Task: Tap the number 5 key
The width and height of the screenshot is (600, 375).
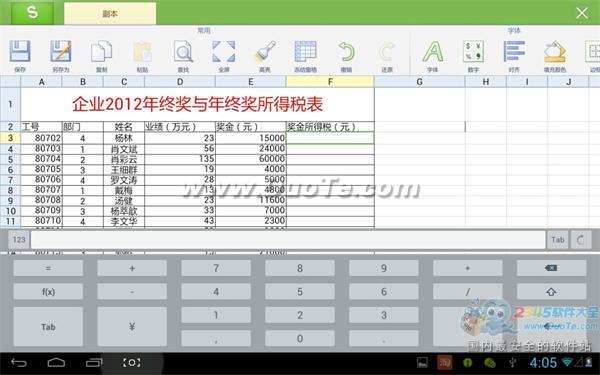Action: [x=300, y=292]
